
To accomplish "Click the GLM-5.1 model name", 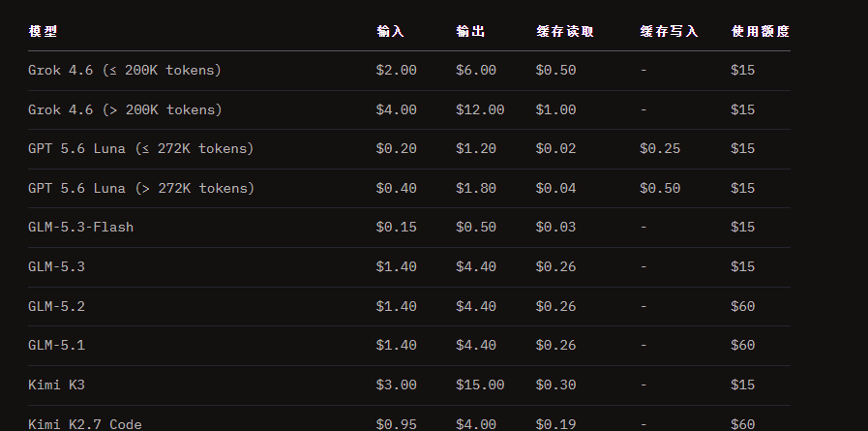I will click(x=56, y=345).
